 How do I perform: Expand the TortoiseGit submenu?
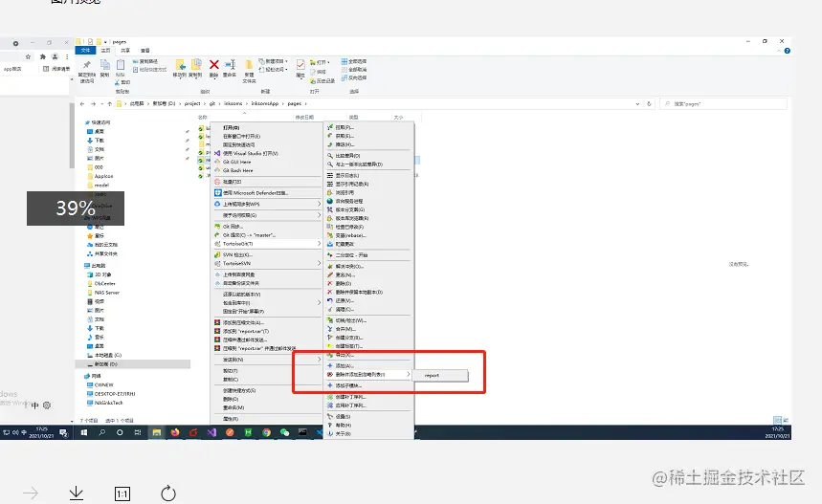[267, 244]
